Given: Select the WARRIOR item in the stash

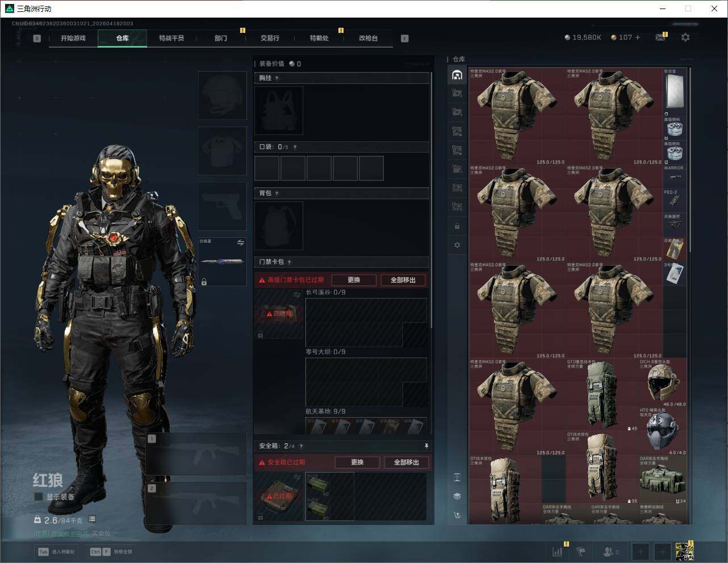Looking at the screenshot, I should [675, 177].
